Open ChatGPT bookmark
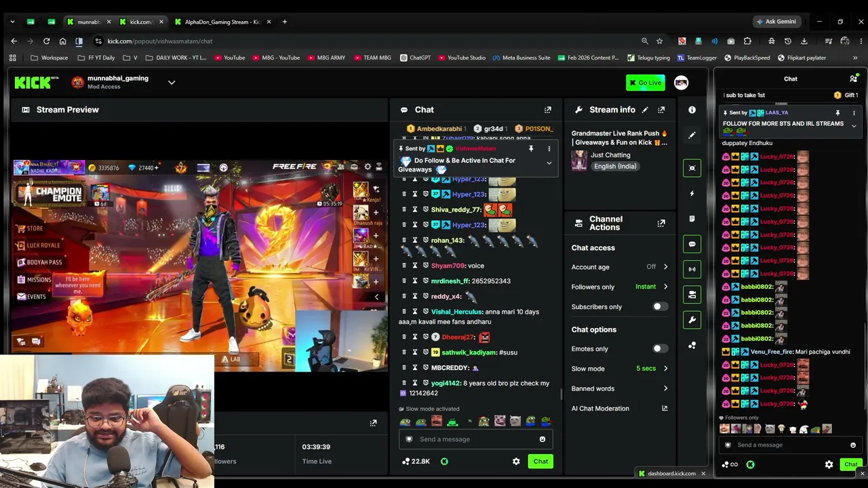 (415, 58)
